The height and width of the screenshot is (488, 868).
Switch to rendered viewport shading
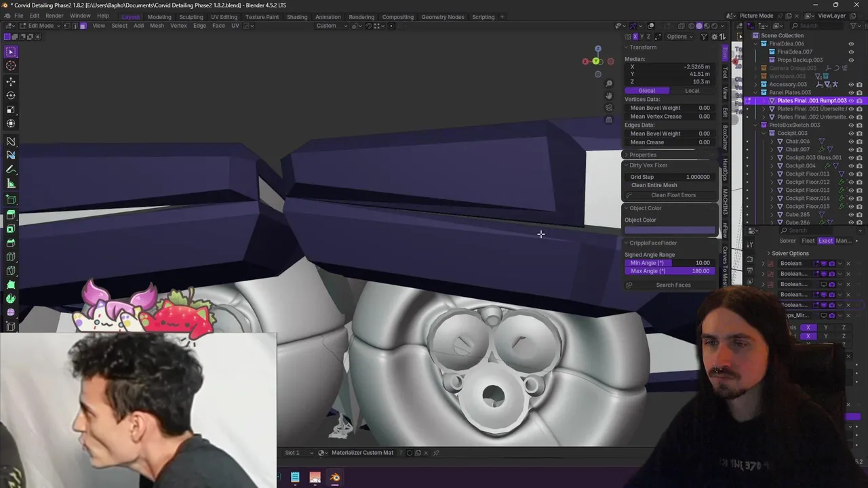713,26
